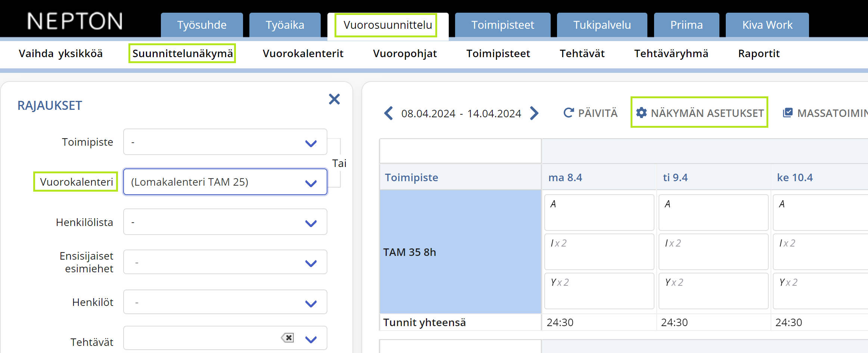The height and width of the screenshot is (353, 868).
Task: Expand the Ensisijaiset esimiehet dropdown
Action: click(225, 262)
